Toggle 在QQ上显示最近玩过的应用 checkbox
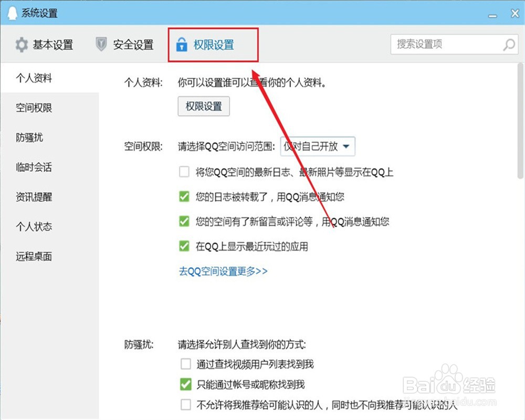Image resolution: width=525 pixels, height=420 pixels. 184,246
